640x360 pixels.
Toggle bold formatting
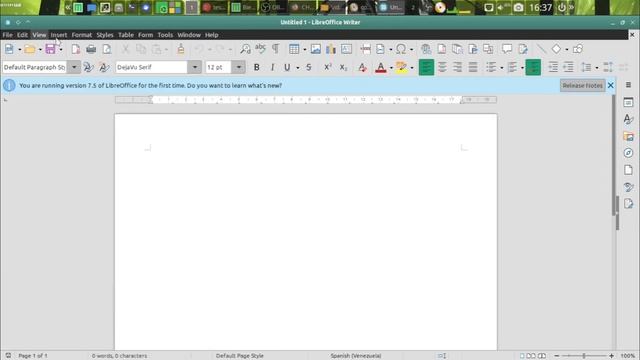(x=256, y=67)
